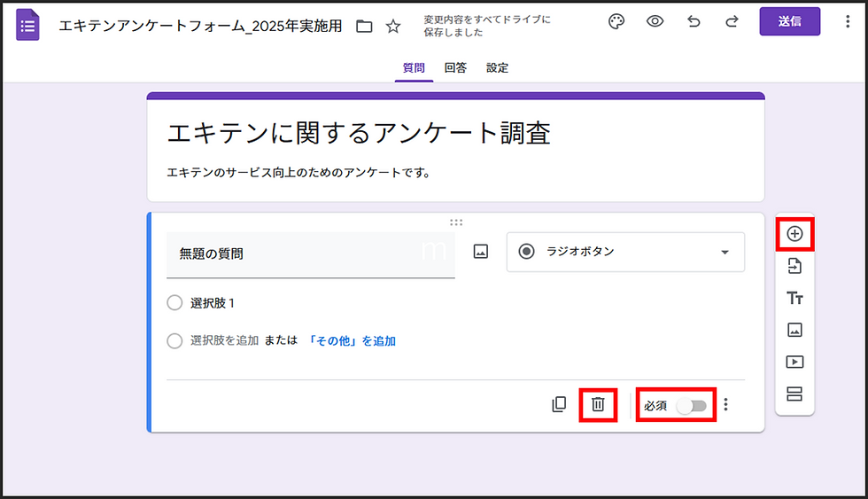Switch to the 回答 tab
Image resolution: width=868 pixels, height=499 pixels.
pyautogui.click(x=455, y=68)
